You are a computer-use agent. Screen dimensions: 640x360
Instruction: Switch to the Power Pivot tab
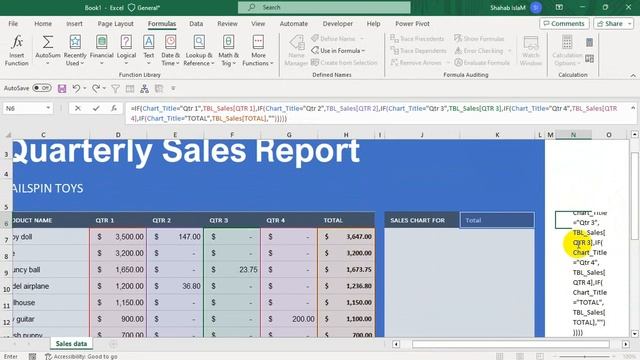412,24
